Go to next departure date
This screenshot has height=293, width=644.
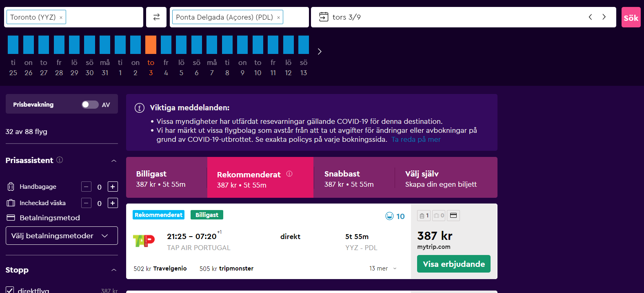[x=604, y=17]
